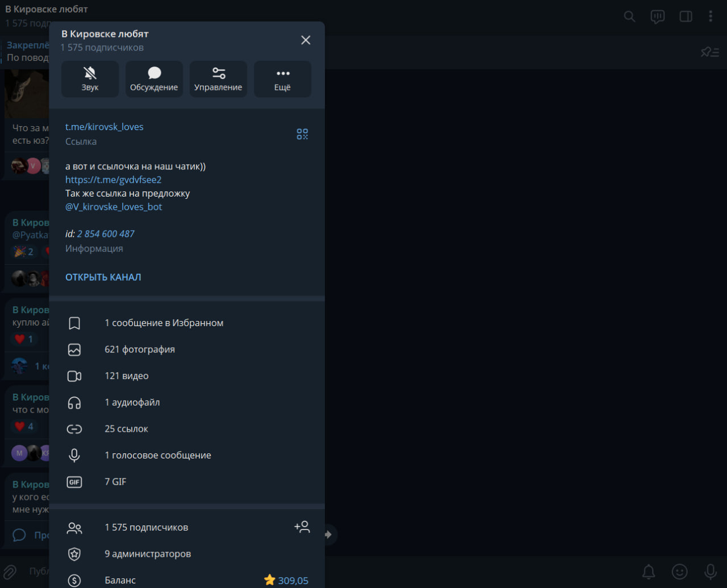Click the post image thumbnail in the chat
This screenshot has height=588, width=727.
(27, 93)
